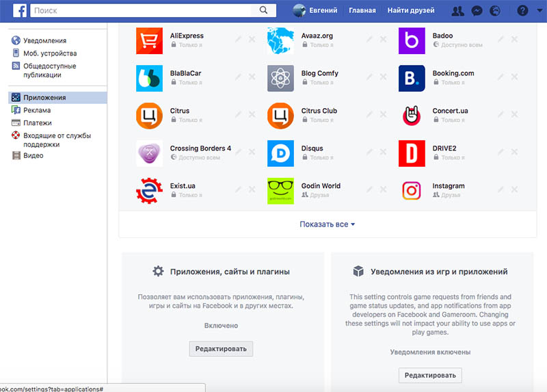Edit DRIVE2 app with pencil icon
This screenshot has width=547, height=392.
[501, 152]
